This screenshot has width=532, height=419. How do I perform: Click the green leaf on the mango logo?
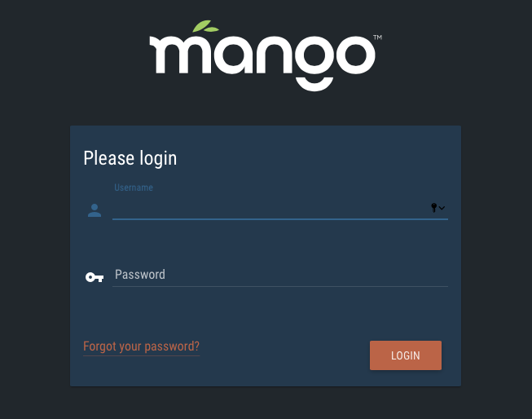pyautogui.click(x=205, y=26)
